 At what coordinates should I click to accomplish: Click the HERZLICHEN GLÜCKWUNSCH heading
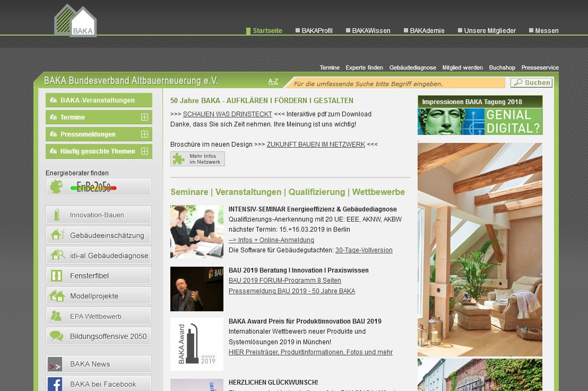pos(273,382)
